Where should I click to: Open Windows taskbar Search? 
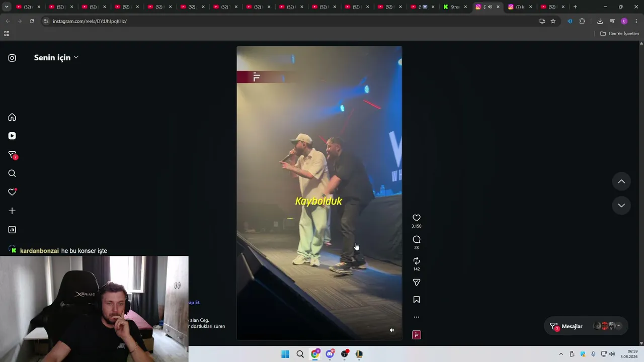300,354
